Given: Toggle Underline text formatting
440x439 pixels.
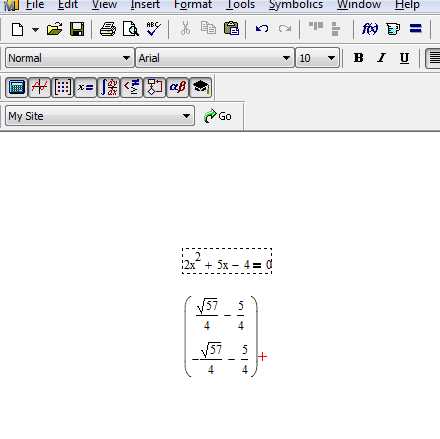Looking at the screenshot, I should (404, 58).
